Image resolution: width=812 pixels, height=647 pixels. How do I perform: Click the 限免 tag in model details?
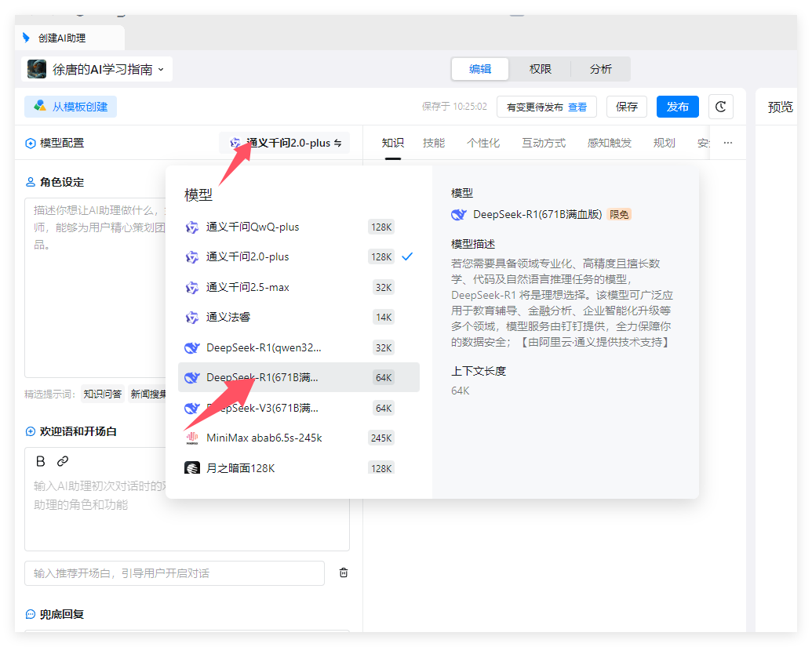(x=619, y=215)
